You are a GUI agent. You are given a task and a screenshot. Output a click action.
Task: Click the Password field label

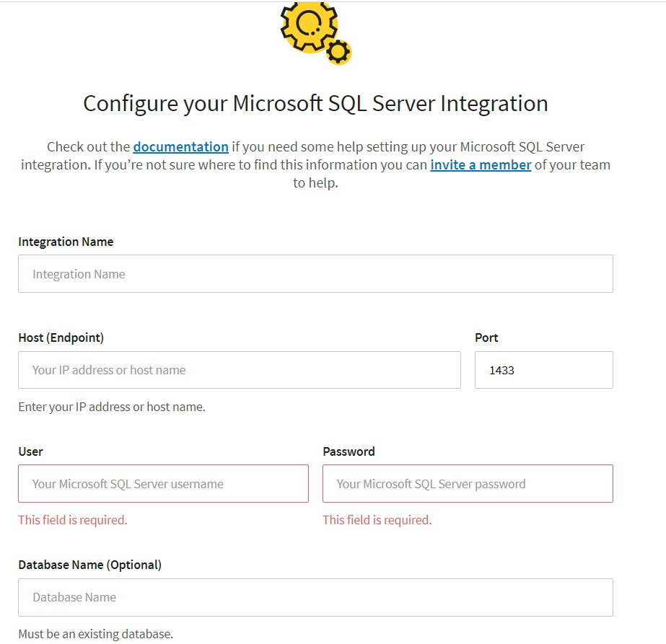tap(349, 451)
